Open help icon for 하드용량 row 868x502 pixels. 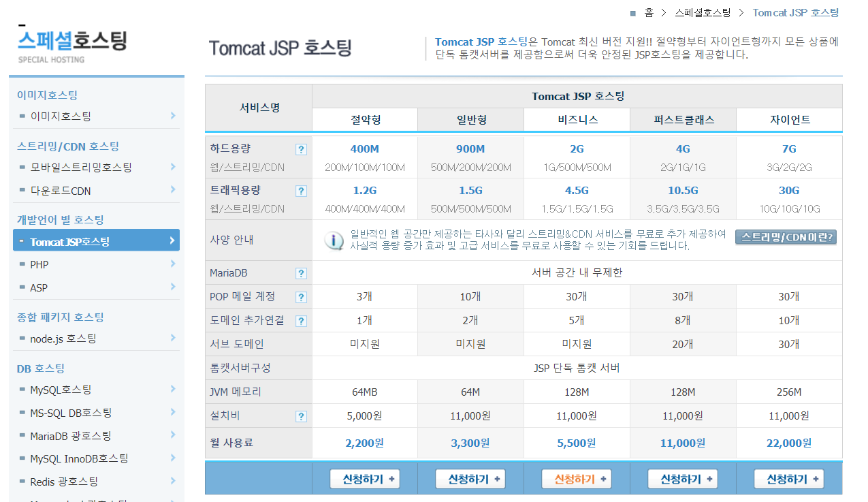pos(301,149)
